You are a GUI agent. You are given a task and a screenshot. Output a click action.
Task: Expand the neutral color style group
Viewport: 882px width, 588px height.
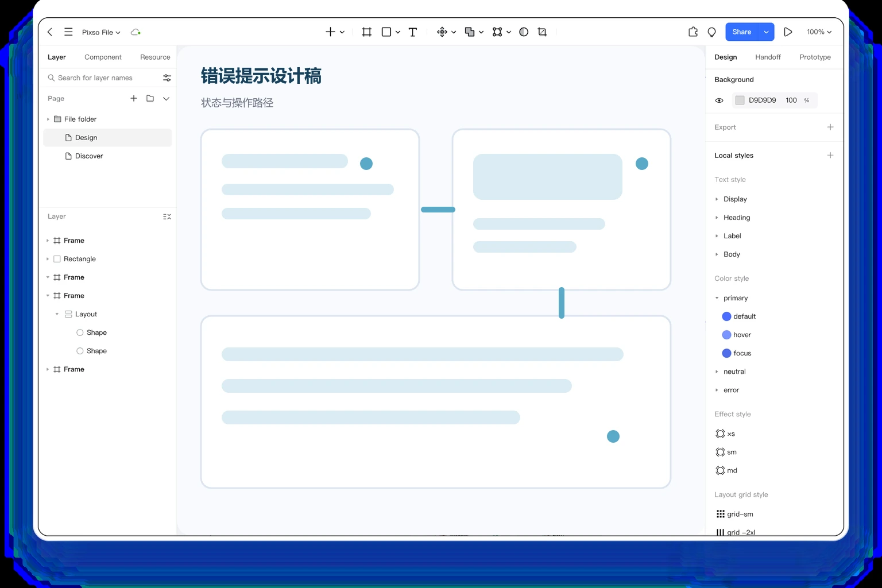pos(717,372)
